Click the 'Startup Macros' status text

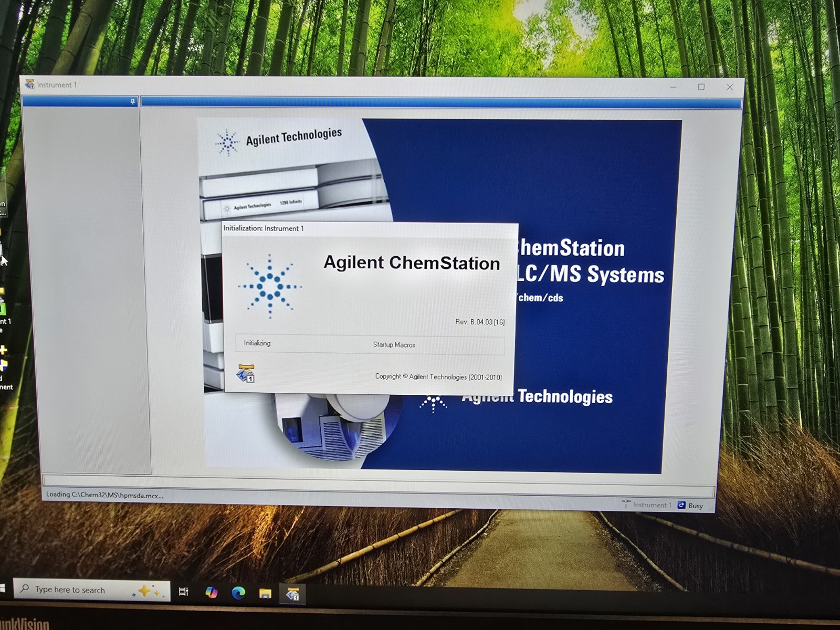[x=394, y=344]
